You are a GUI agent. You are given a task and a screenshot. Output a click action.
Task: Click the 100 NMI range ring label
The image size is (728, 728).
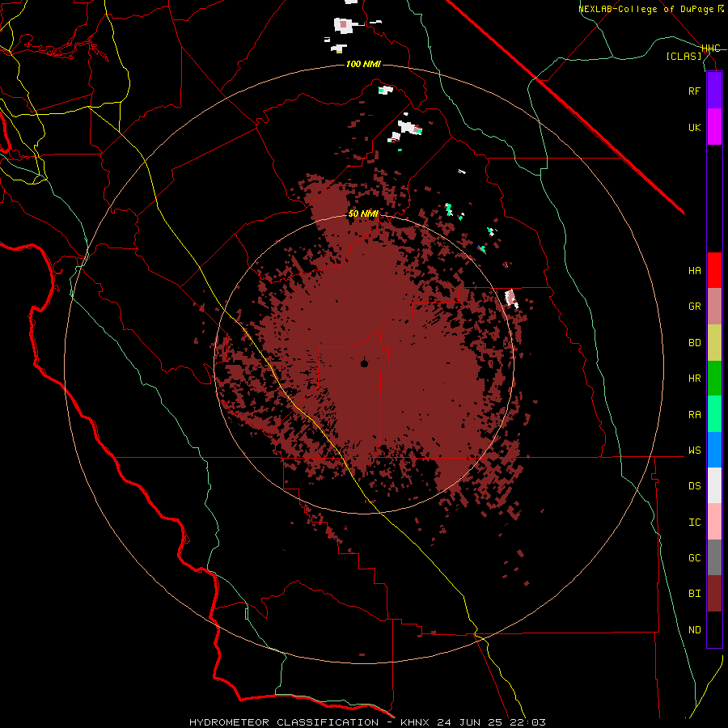tap(363, 64)
